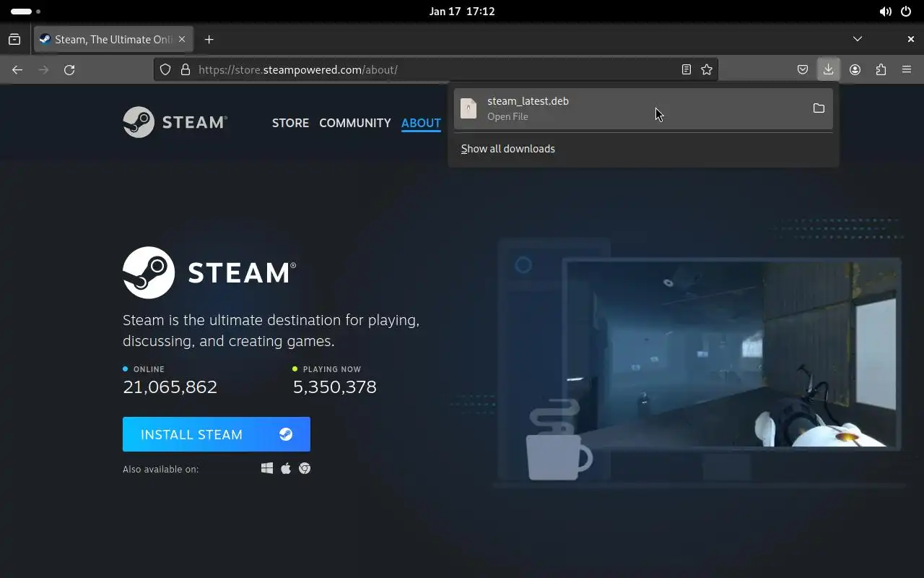Expand the list all tabs chevron
924x578 pixels.
[857, 39]
